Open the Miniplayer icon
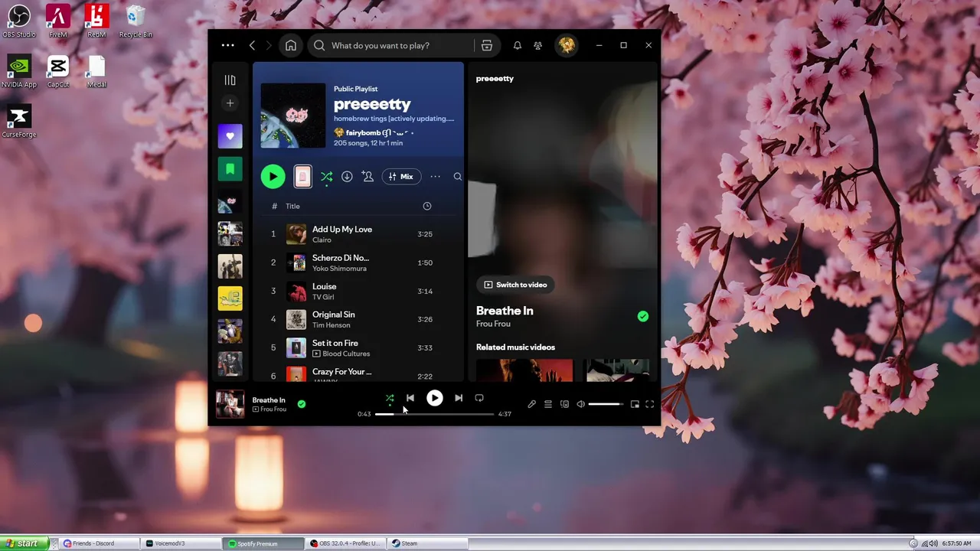Viewport: 980px width, 551px height. pos(635,404)
